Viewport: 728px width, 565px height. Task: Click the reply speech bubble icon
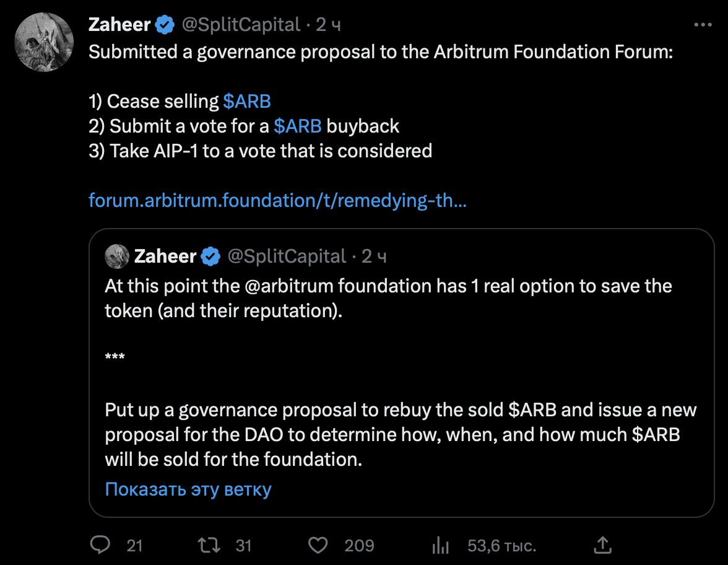(100, 545)
